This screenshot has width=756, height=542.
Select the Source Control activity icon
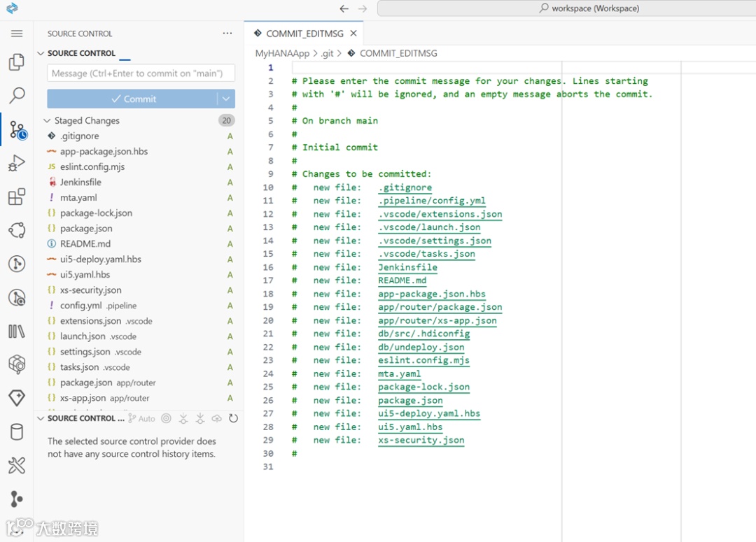(x=17, y=130)
